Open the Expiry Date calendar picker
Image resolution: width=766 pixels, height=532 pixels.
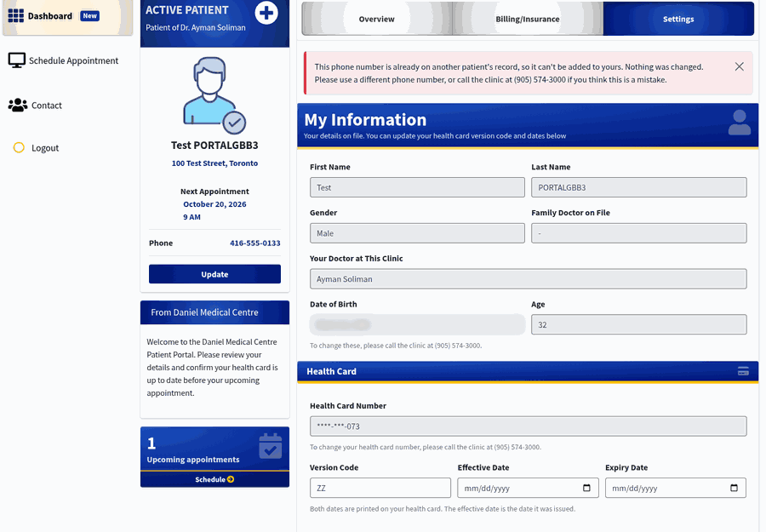[x=734, y=488]
